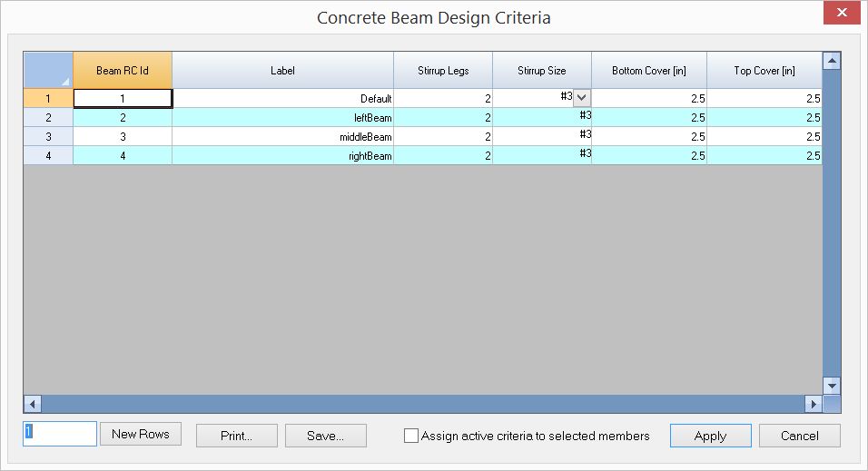The width and height of the screenshot is (868, 471).
Task: Click Stirrup Legs cell in middleBeam row
Action: pyautogui.click(x=443, y=137)
